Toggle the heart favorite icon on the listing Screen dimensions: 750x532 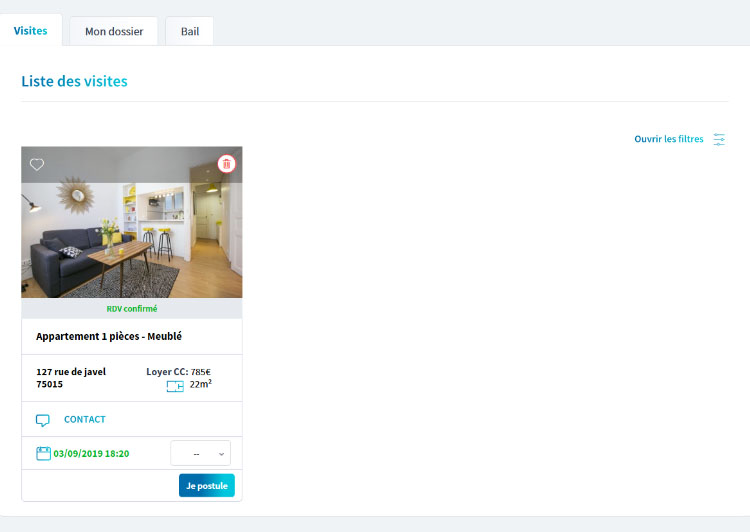tap(37, 165)
